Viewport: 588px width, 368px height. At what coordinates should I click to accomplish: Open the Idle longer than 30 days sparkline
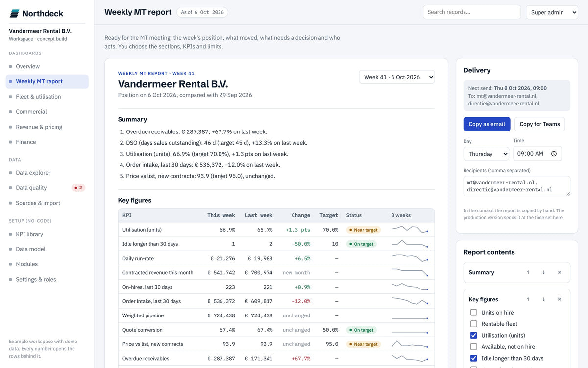410,244
